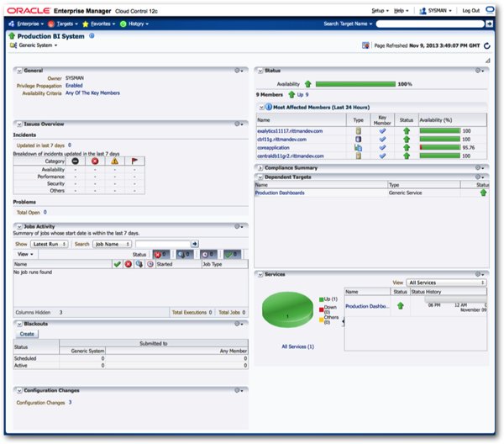Screen dimensions: 504x444
Task: Open the Issues Overview panel gear options
Action: pos(239,124)
